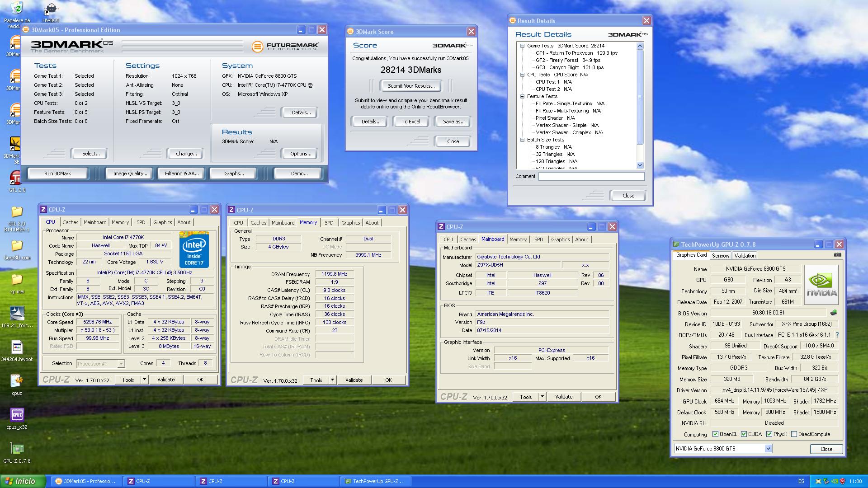Open the 344264.hwbot file icon
Image resolution: width=868 pixels, height=488 pixels.
click(17, 351)
